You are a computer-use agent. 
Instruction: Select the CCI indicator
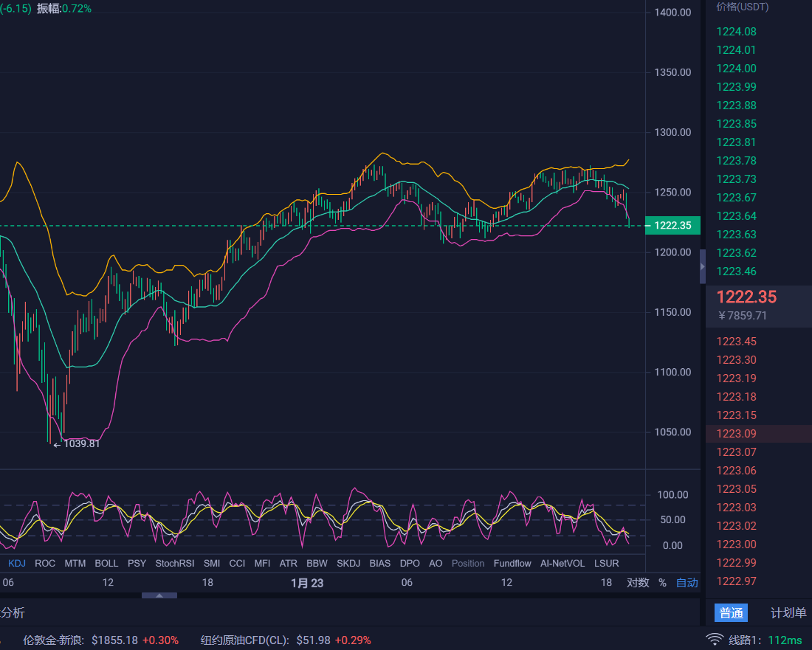(x=237, y=563)
